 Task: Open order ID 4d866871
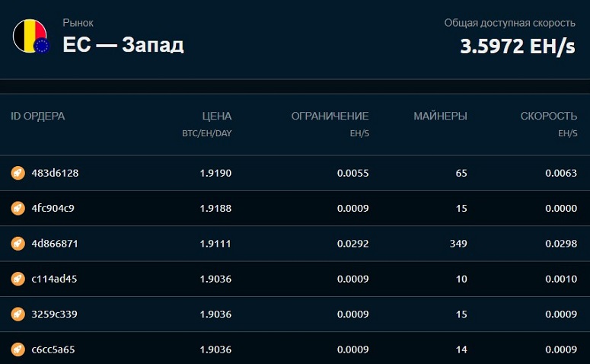(x=55, y=244)
